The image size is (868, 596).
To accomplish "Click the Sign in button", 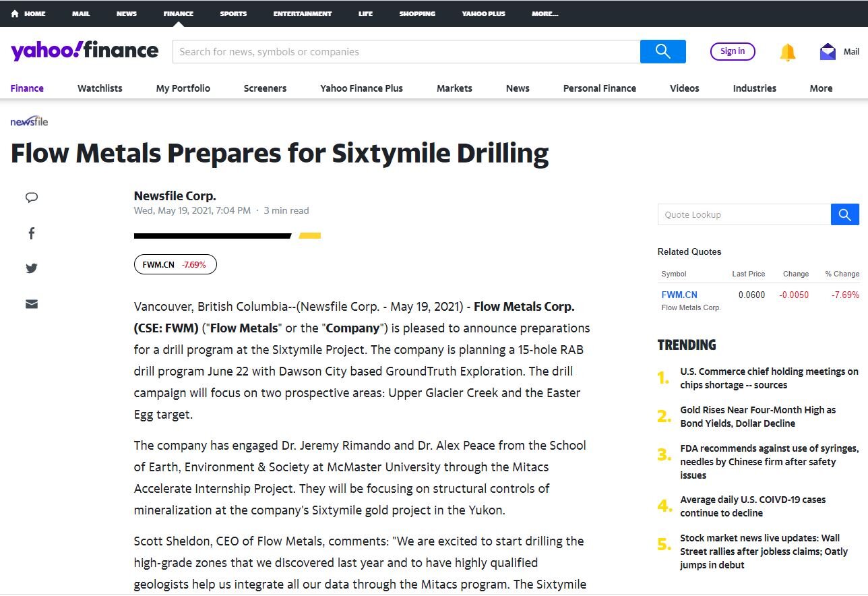I will pyautogui.click(x=733, y=51).
